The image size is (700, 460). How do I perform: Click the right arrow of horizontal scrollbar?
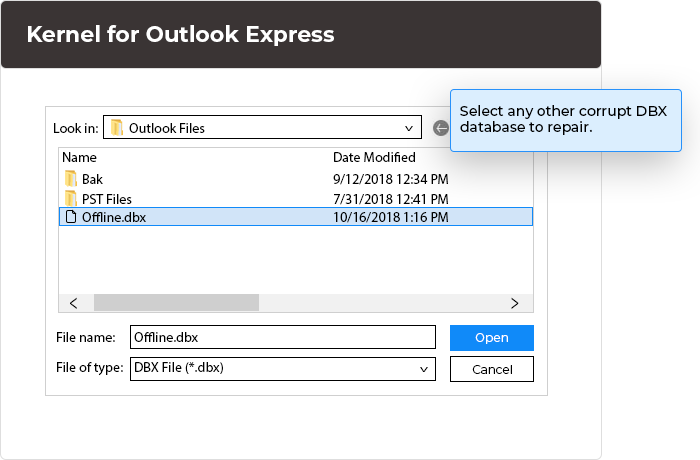point(514,302)
